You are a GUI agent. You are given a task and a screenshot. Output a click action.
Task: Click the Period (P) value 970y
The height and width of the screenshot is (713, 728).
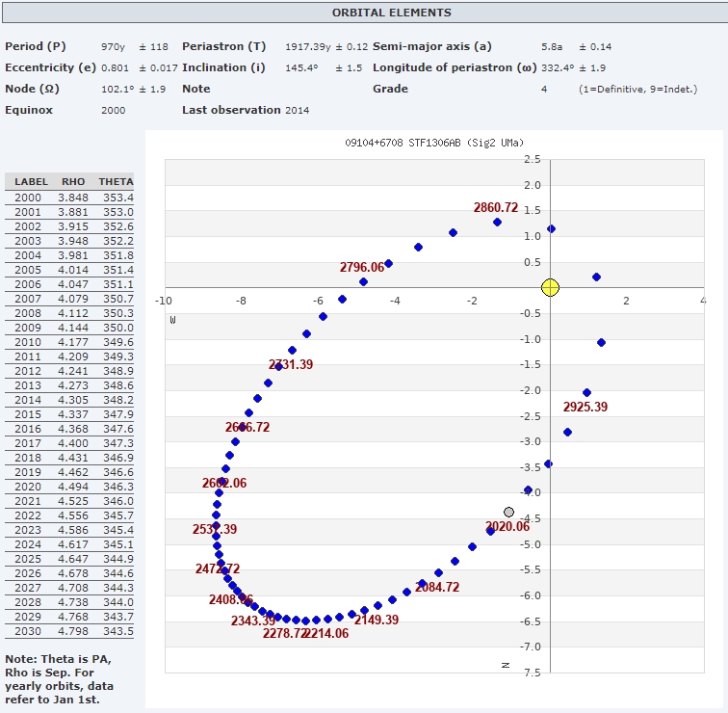click(x=114, y=46)
